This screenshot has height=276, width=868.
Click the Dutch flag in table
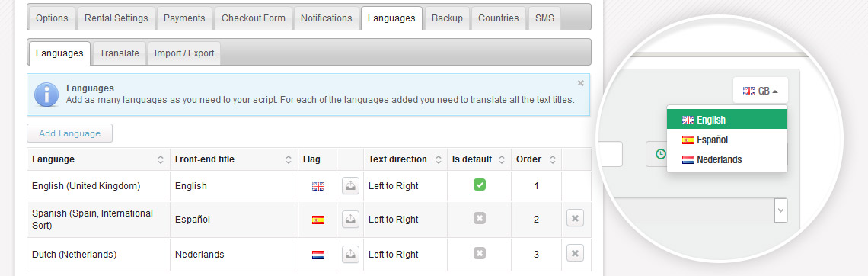pyautogui.click(x=318, y=255)
